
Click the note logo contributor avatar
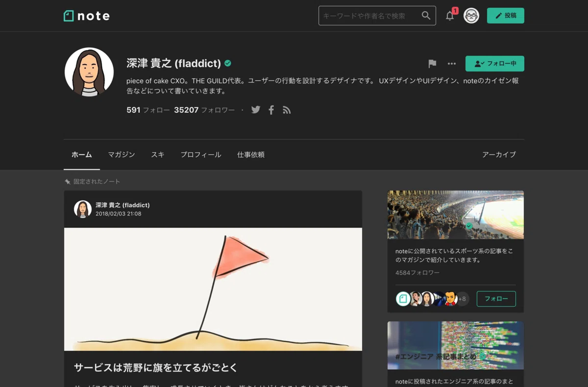[403, 299]
